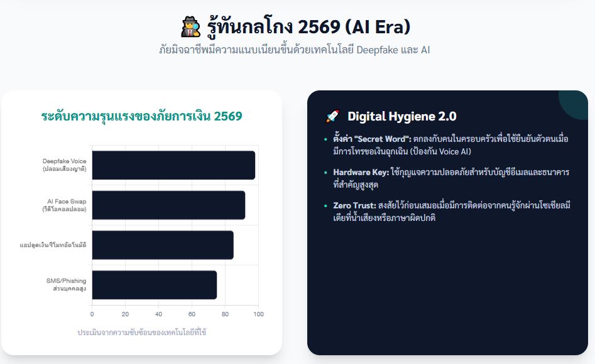The width and height of the screenshot is (595, 364).
Task: Click the chart title ระดับความรุนแรงของภัยการเงิน 2569
Action: click(141, 116)
